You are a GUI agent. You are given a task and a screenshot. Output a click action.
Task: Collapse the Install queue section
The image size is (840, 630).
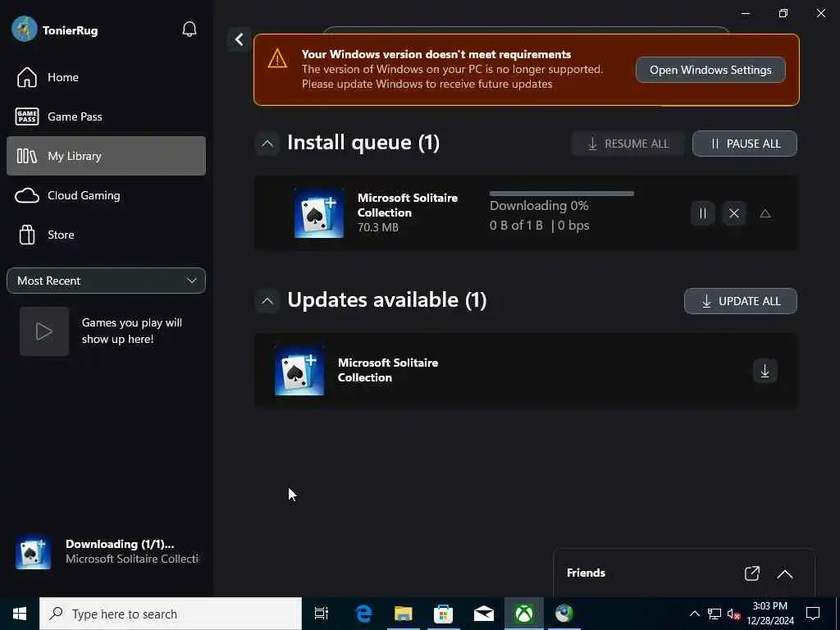click(267, 144)
